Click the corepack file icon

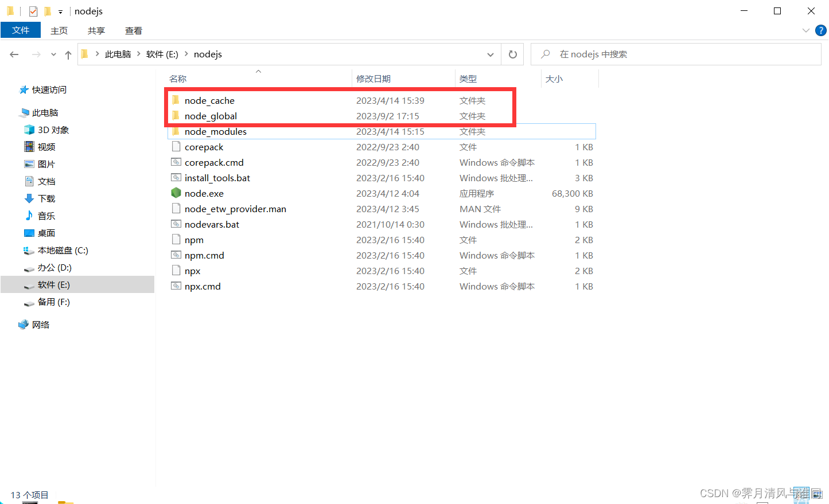[x=176, y=147]
